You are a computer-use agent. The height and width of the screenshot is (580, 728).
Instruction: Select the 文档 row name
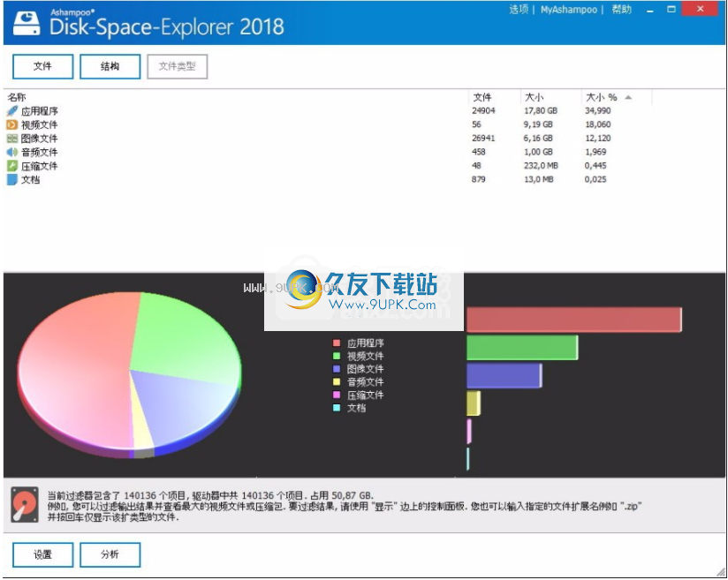click(x=30, y=179)
